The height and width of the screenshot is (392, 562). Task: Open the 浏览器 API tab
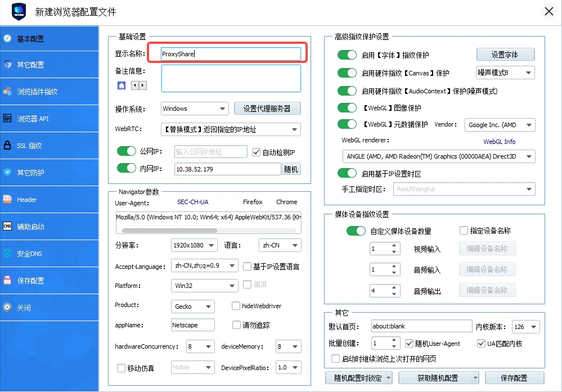(49, 118)
